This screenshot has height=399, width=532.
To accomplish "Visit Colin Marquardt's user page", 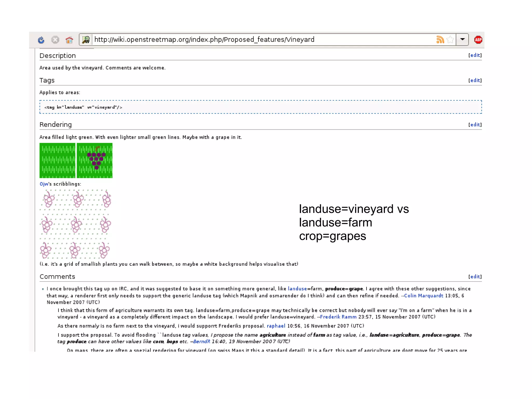I will click(x=423, y=296).
